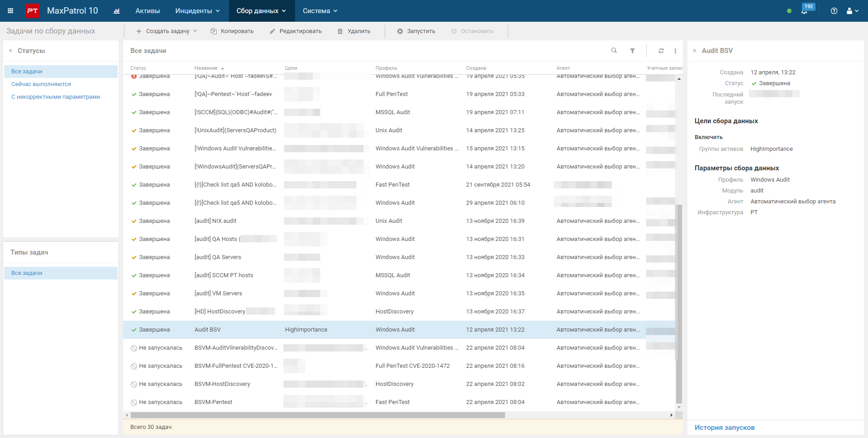Click the status checkmark of [HD] HostDiscovery

(134, 312)
